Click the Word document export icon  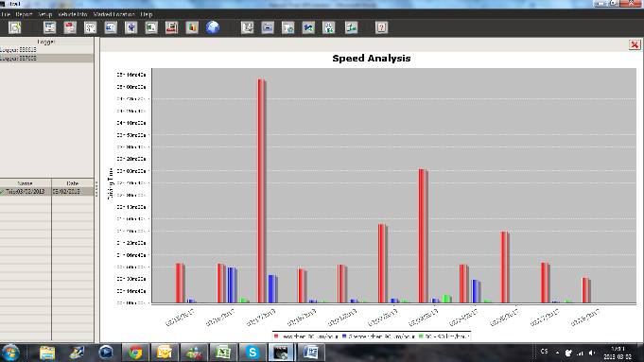[111, 27]
